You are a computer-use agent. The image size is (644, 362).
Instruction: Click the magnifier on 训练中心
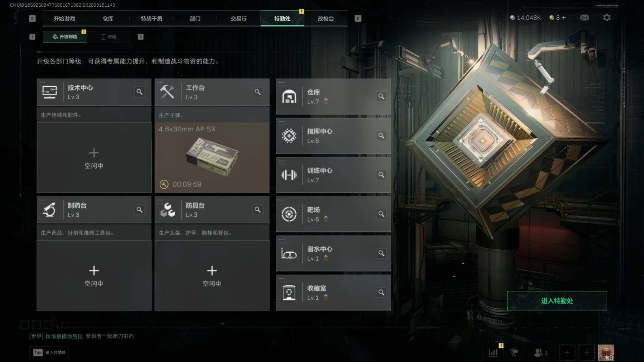(x=381, y=175)
